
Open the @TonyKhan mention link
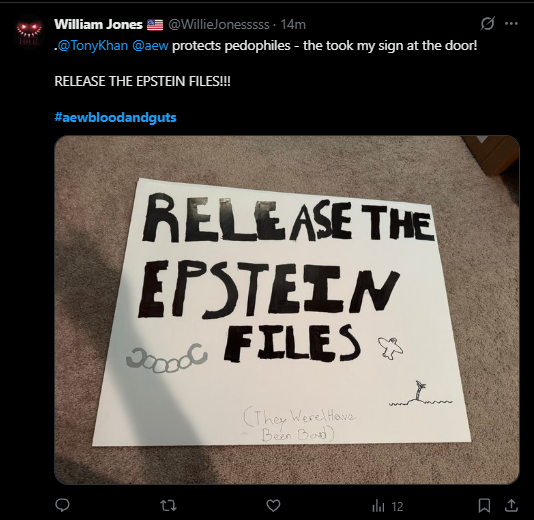(93, 46)
